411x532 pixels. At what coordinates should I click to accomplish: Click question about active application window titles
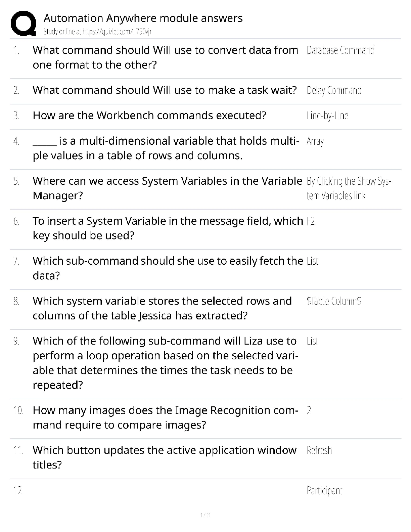165,457
